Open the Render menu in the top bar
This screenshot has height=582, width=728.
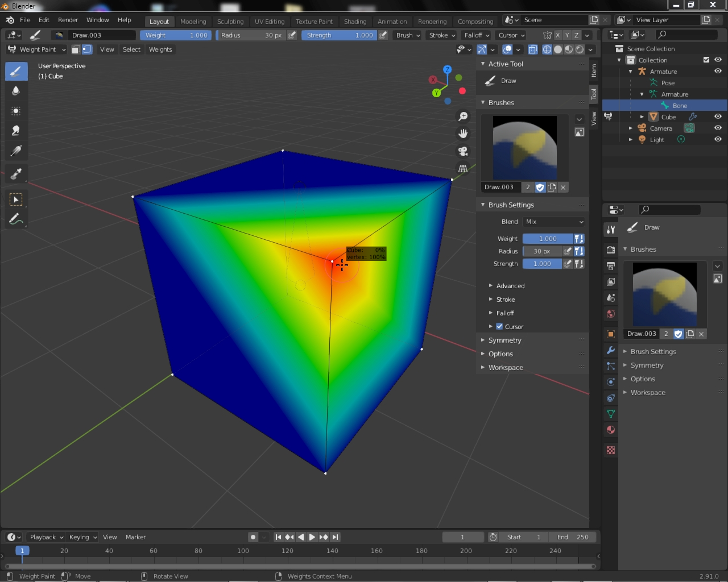coord(68,20)
